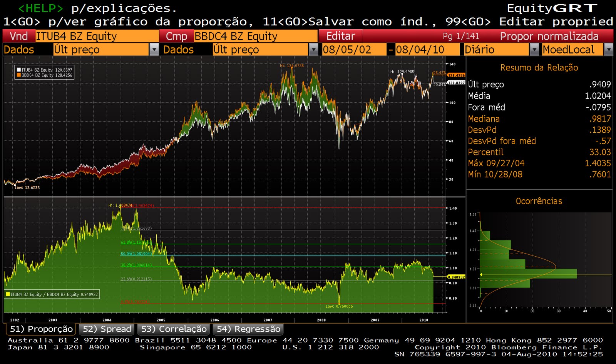Click the Últ preço summary value .9409
Image resolution: width=616 pixels, height=364 pixels.
(x=600, y=85)
